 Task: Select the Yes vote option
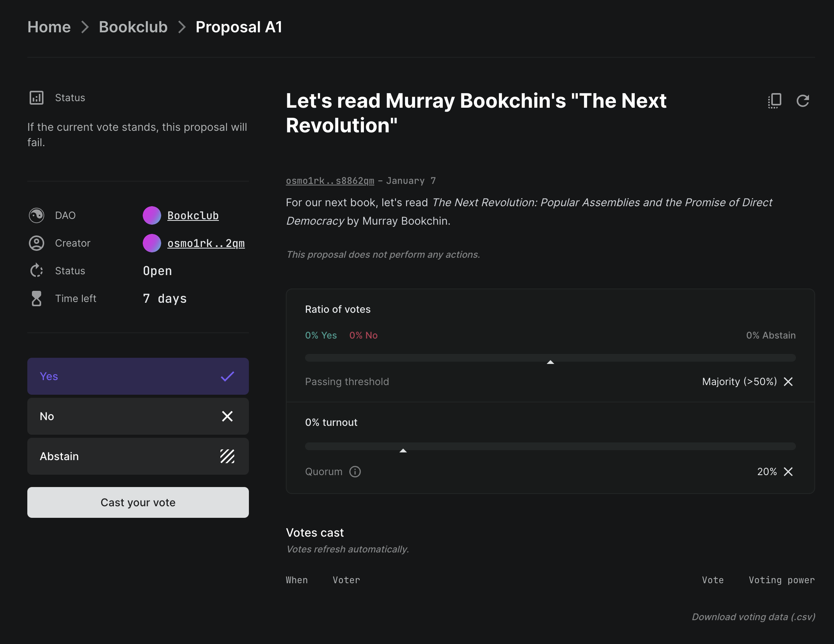point(138,376)
